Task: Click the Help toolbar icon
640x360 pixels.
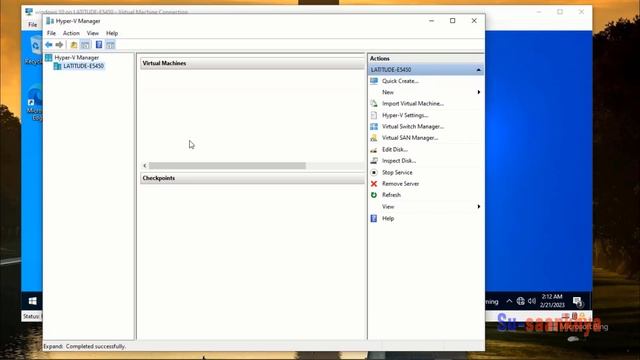Action: point(99,44)
